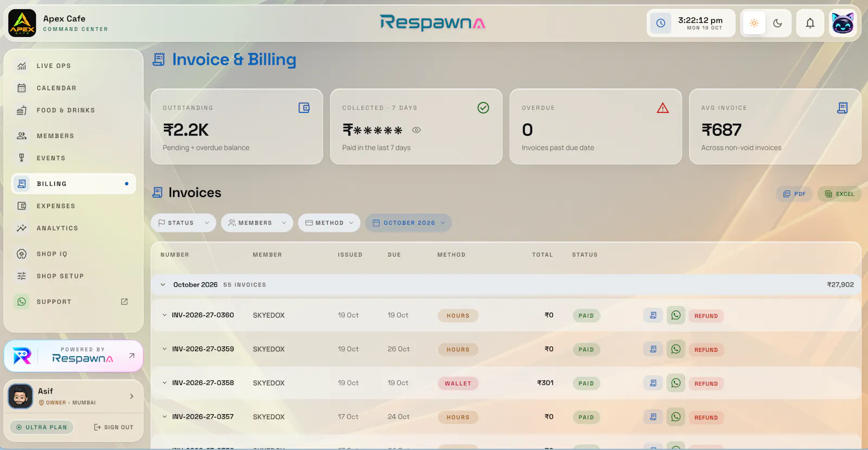
Task: Open Support external link
Action: point(74,301)
